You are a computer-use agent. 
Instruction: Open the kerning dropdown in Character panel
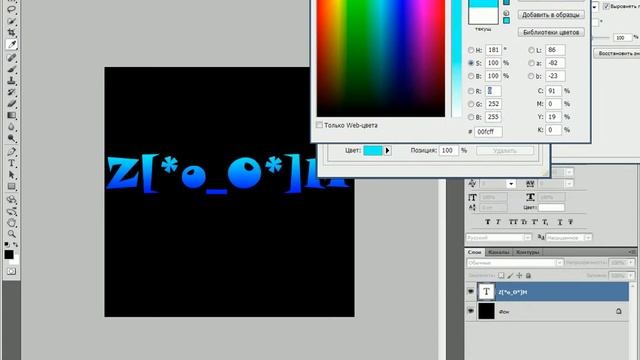pos(511,184)
